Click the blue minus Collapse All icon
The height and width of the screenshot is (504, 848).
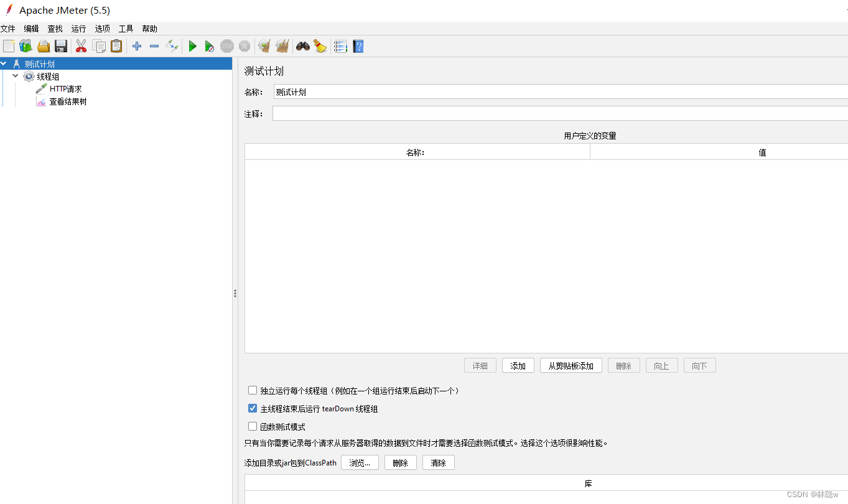154,46
